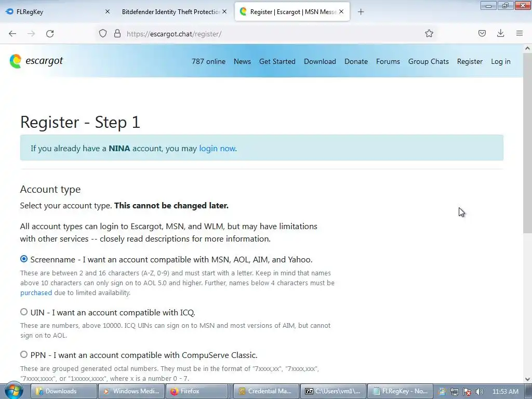Select the PPN CompuServe account type

(24, 354)
